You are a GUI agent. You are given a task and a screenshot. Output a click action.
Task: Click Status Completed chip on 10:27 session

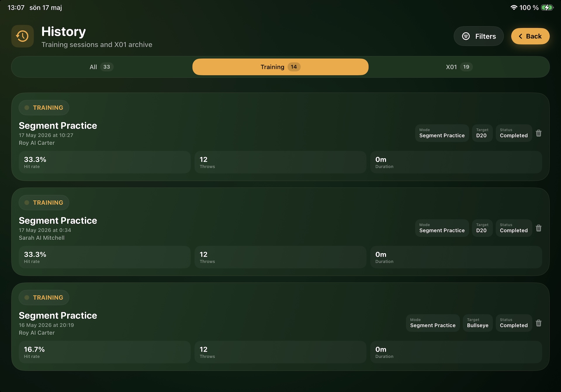click(x=514, y=133)
